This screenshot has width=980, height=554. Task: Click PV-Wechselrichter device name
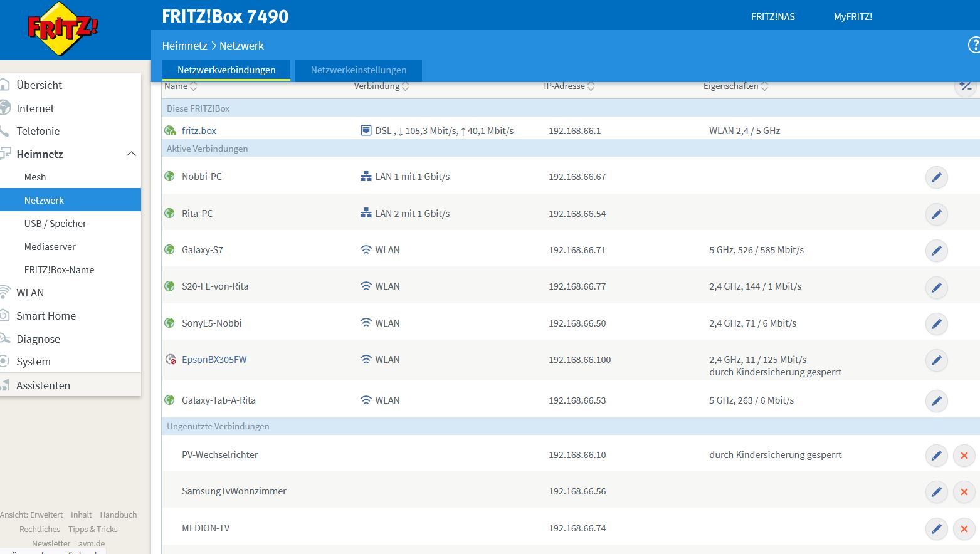point(219,454)
